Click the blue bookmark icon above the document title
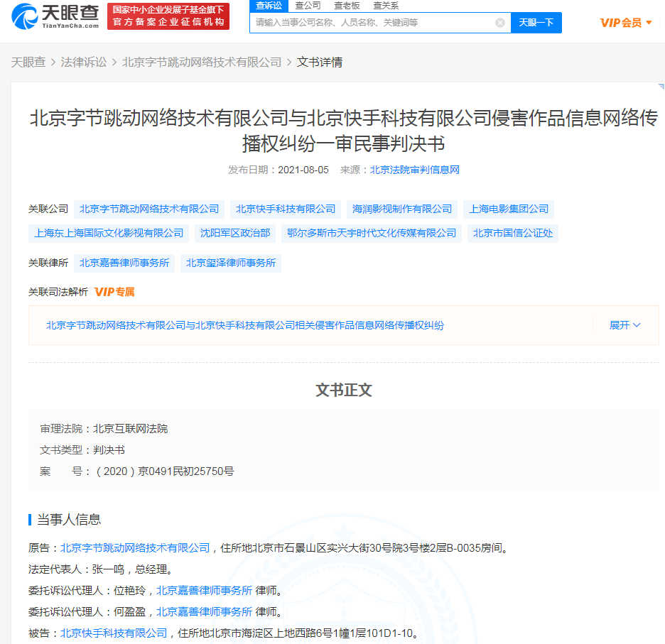 660,87
